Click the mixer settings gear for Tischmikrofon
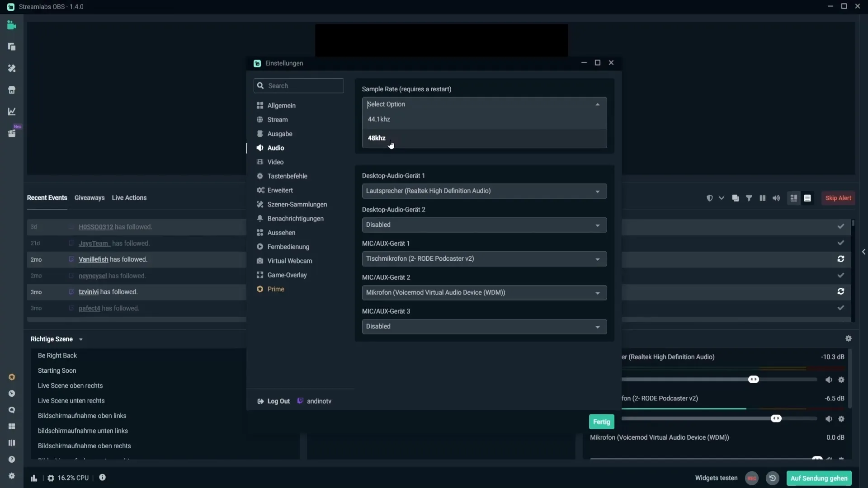The image size is (868, 488). point(841,418)
